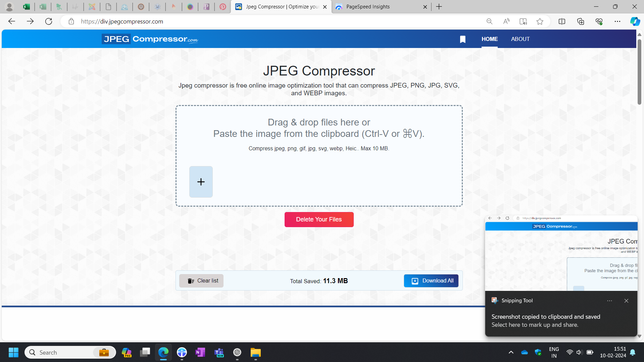Switch to the first Excel tab

tap(26, 7)
